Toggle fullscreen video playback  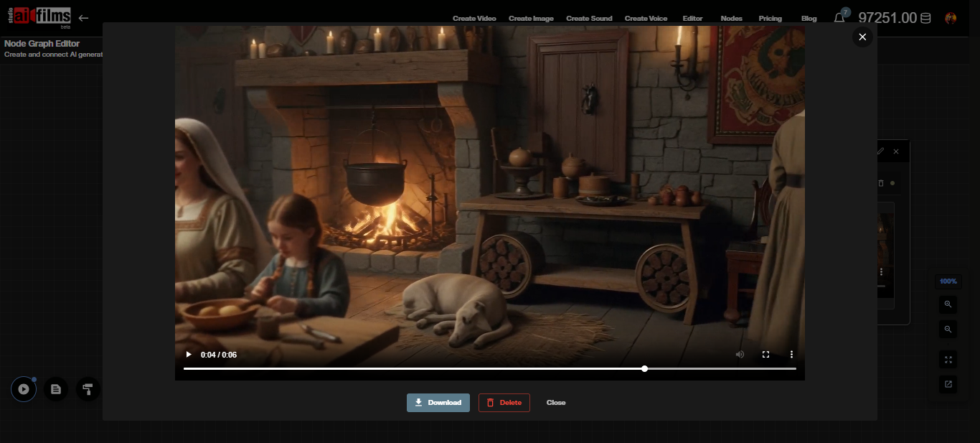point(765,354)
